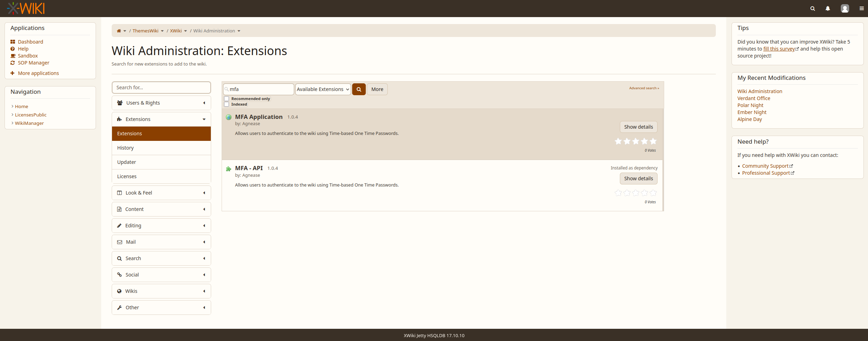868x341 pixels.
Task: Open the notifications bell
Action: click(828, 8)
